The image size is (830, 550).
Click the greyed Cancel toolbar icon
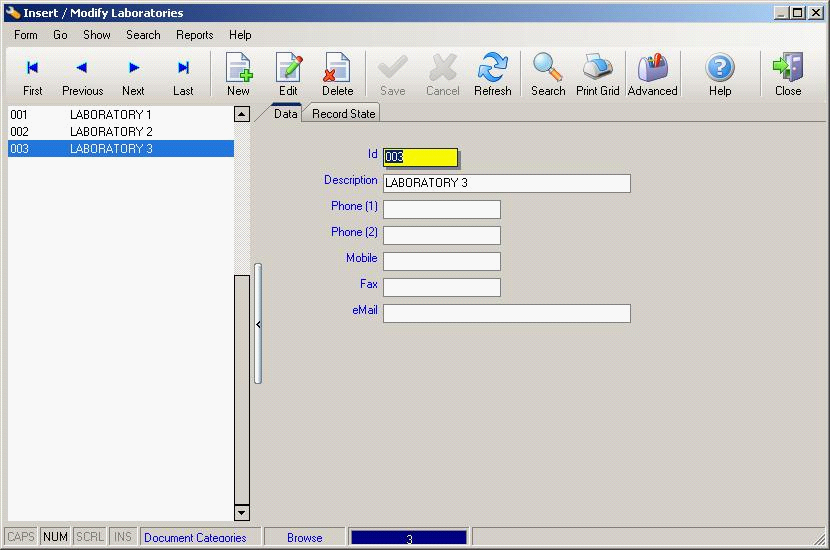[443, 75]
